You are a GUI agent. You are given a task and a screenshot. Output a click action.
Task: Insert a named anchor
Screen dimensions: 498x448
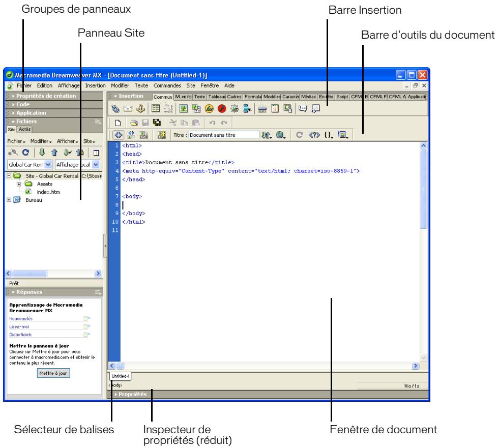140,109
